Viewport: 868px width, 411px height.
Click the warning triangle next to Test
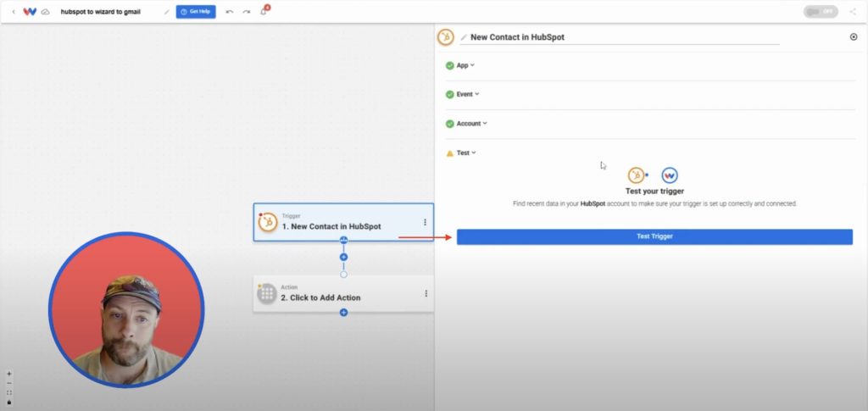pos(450,153)
